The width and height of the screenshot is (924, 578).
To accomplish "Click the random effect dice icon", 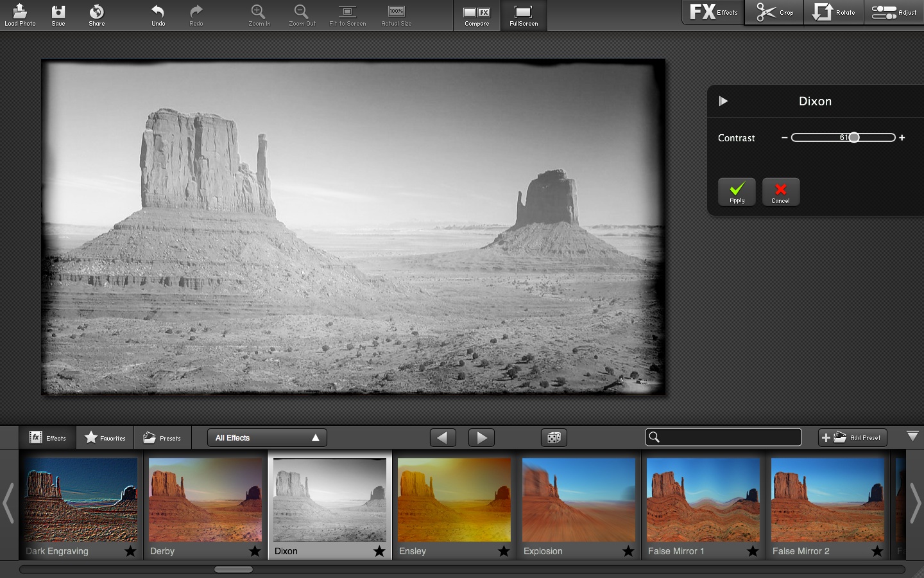I will (x=554, y=438).
